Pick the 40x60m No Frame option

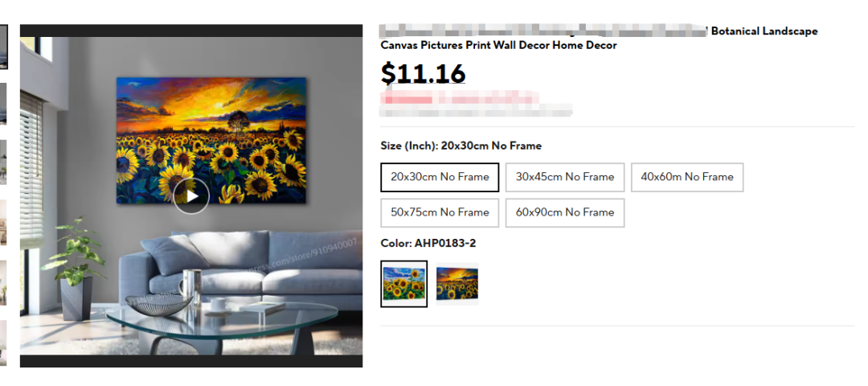coord(687,177)
